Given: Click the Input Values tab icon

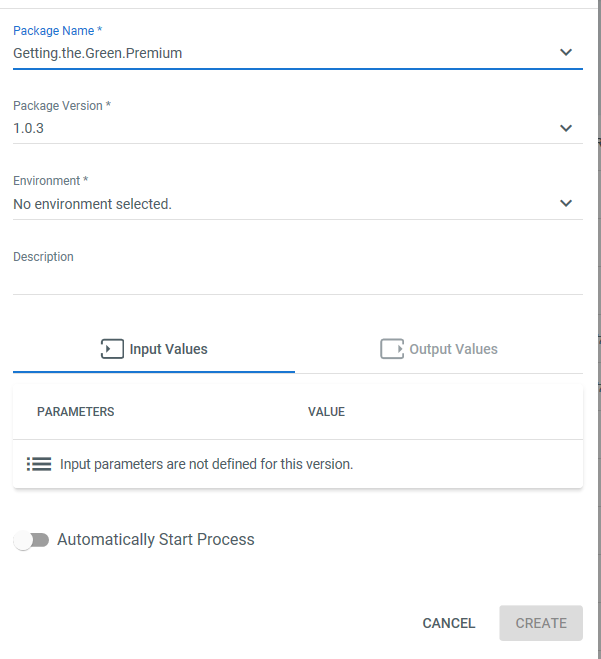Looking at the screenshot, I should click(111, 349).
